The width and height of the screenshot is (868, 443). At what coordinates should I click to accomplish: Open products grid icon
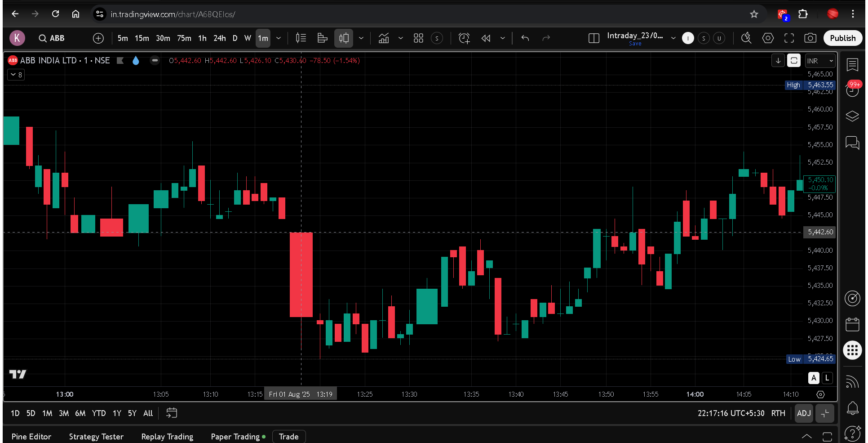pyautogui.click(x=852, y=350)
